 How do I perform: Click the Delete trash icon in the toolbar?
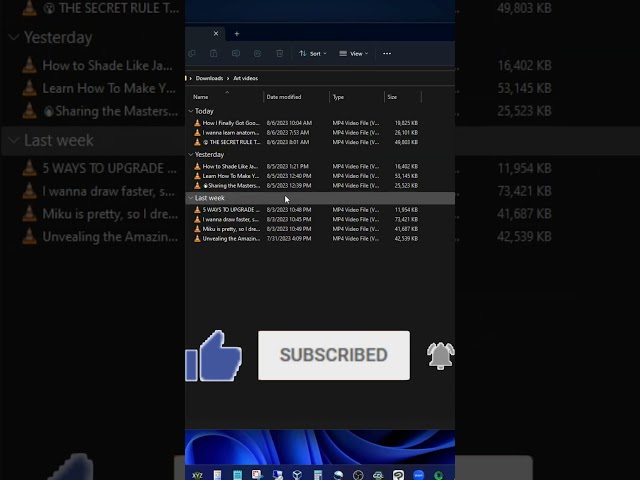tap(280, 53)
